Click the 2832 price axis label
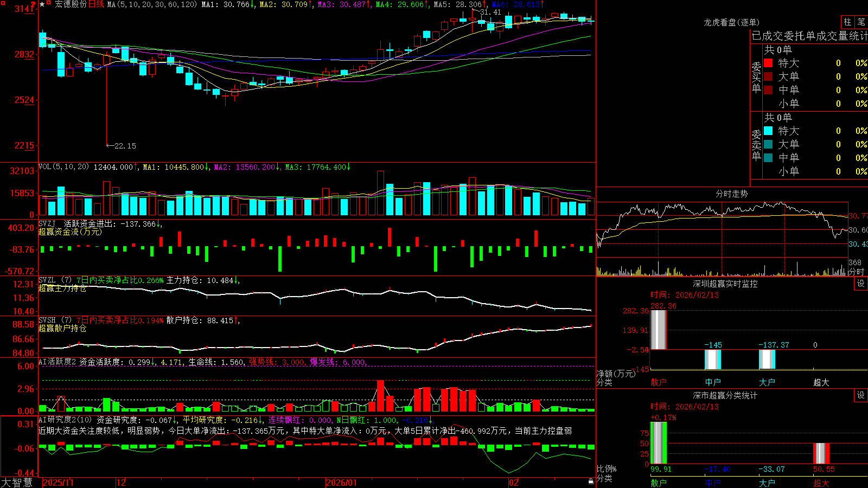The image size is (868, 488). (x=24, y=54)
